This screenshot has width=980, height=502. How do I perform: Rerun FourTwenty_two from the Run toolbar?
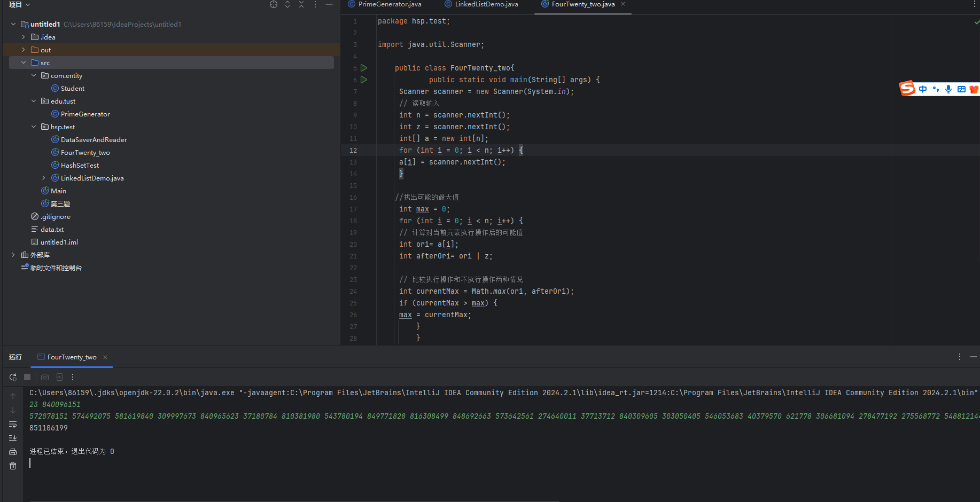[13, 377]
